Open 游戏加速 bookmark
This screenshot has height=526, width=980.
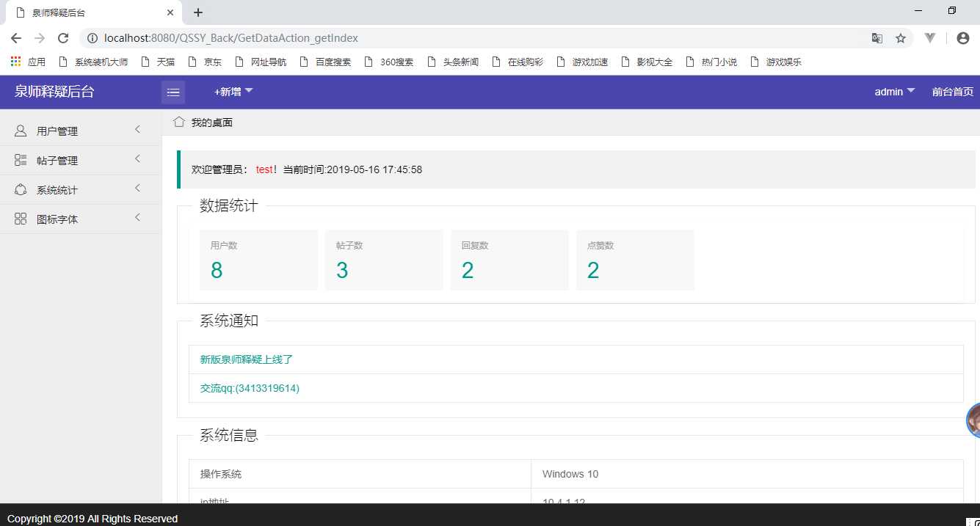(x=582, y=62)
